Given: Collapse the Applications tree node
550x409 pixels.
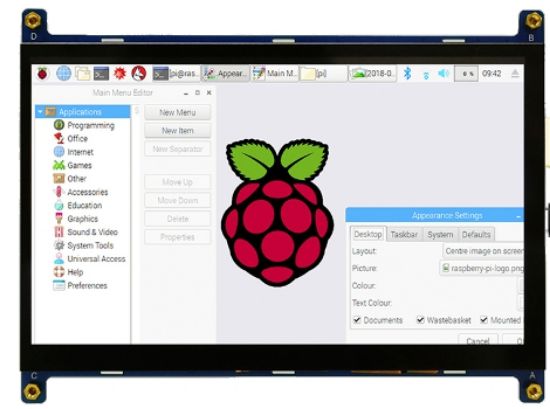Looking at the screenshot, I should pyautogui.click(x=40, y=112).
